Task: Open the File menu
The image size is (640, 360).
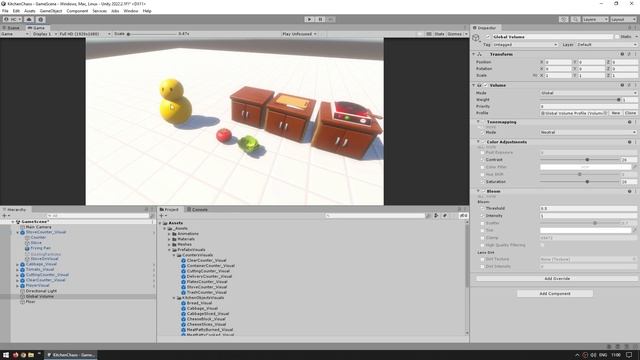Action: click(5, 11)
